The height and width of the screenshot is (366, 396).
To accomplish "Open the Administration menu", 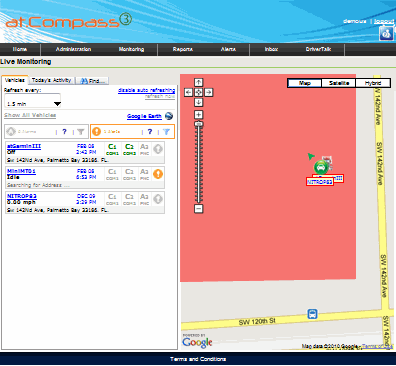I will [73, 49].
